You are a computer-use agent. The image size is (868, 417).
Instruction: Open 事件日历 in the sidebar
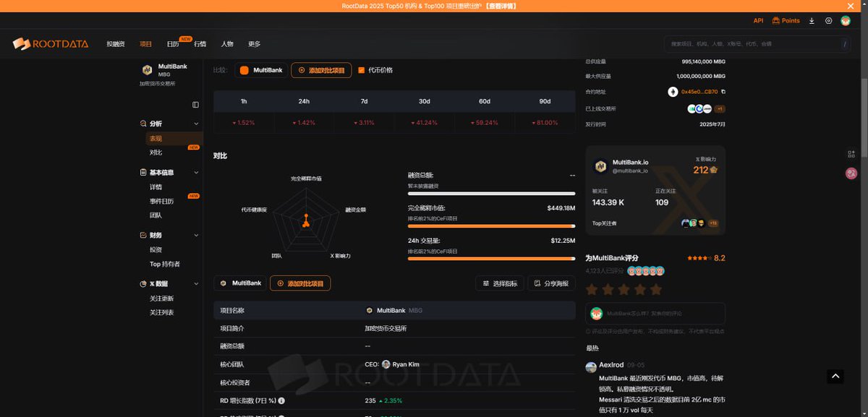click(x=161, y=201)
